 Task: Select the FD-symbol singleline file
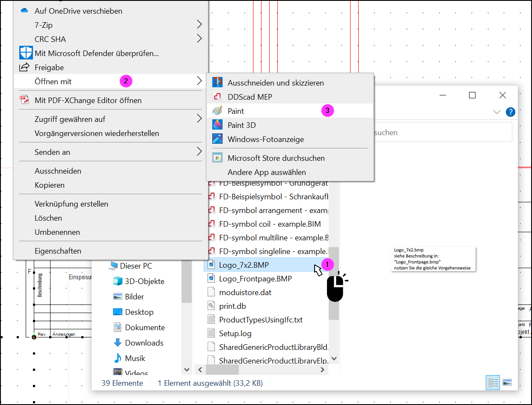[x=273, y=251]
